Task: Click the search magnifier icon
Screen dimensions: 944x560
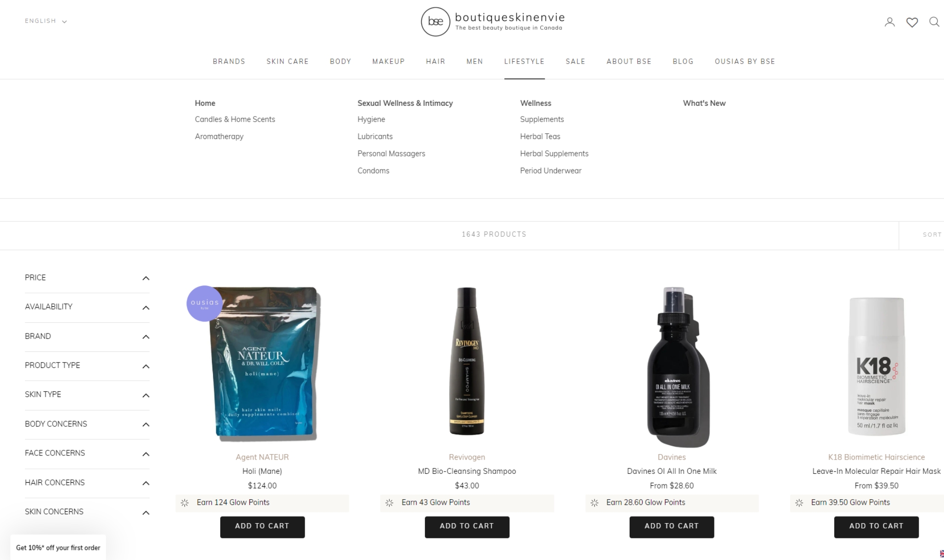Action: click(x=934, y=22)
